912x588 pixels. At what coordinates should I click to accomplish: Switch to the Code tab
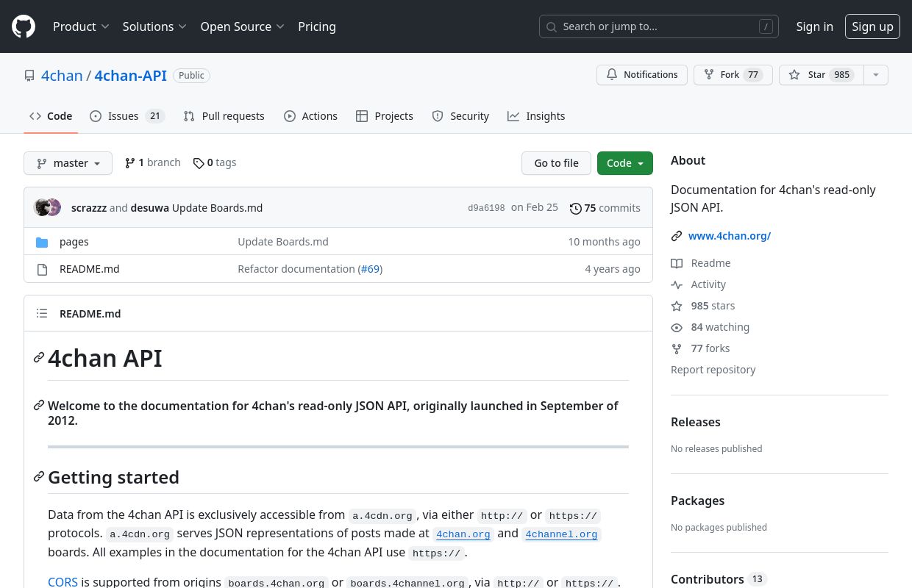click(x=51, y=116)
